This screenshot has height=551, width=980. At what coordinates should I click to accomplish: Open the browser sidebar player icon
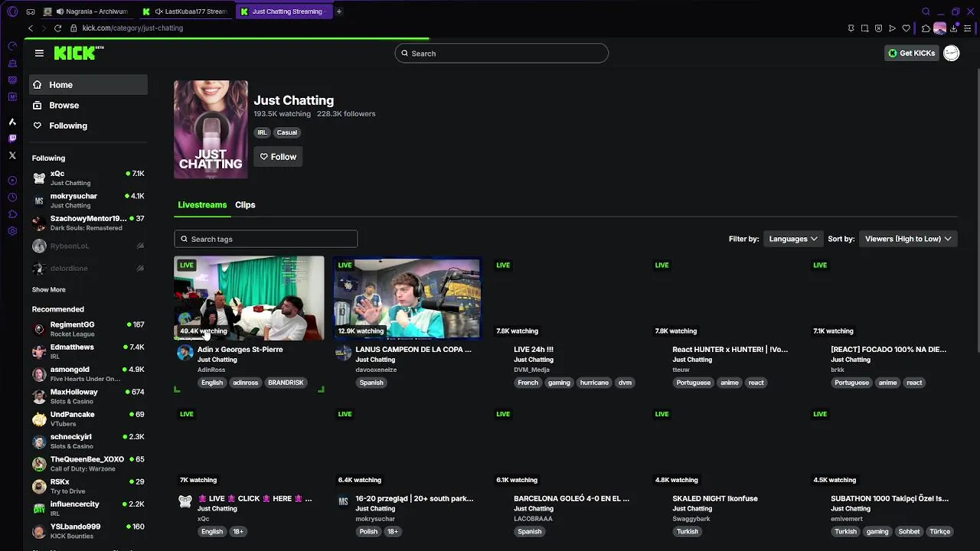point(12,181)
